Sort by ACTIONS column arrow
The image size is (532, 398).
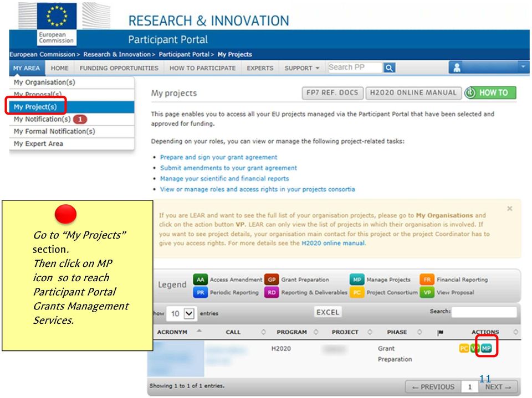click(x=516, y=332)
